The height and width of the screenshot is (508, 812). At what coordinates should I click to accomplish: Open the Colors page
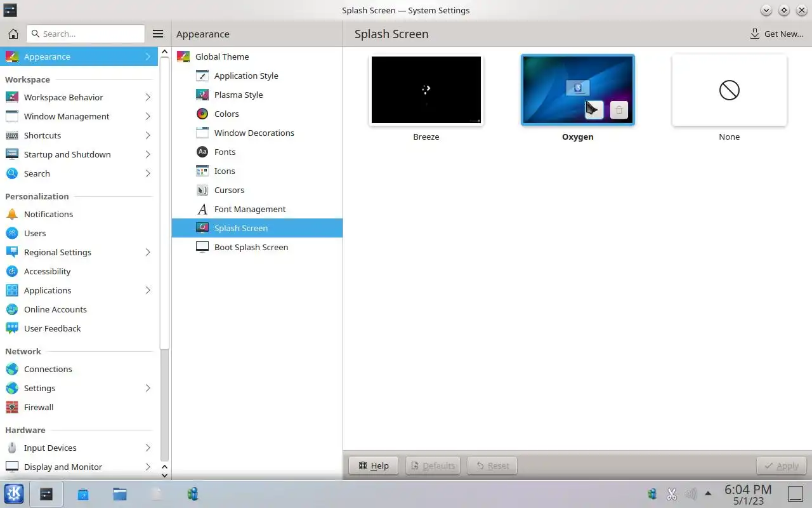(257, 114)
